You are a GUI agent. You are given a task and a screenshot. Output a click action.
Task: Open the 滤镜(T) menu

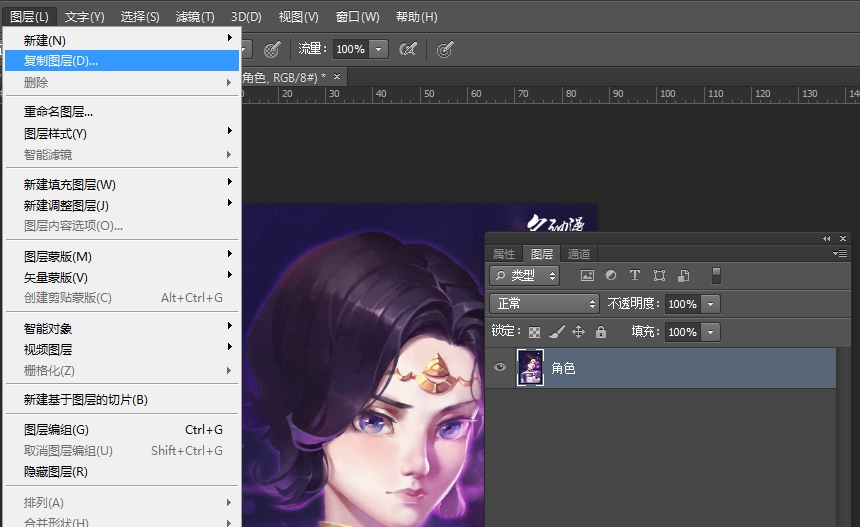[x=195, y=17]
